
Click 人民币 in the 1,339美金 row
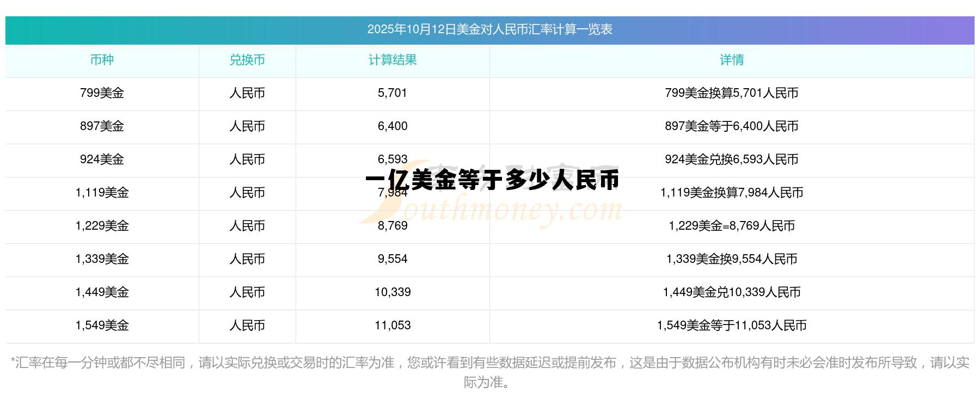[x=247, y=259]
